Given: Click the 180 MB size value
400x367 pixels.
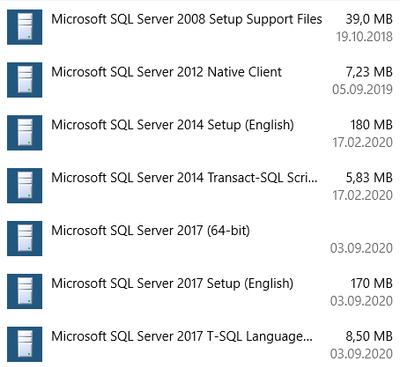Looking at the screenshot, I should coord(371,125).
